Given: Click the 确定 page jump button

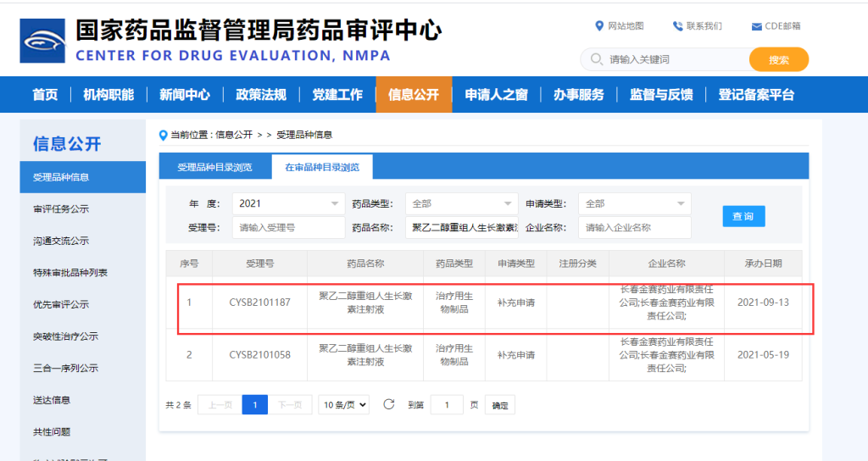Looking at the screenshot, I should [x=500, y=405].
